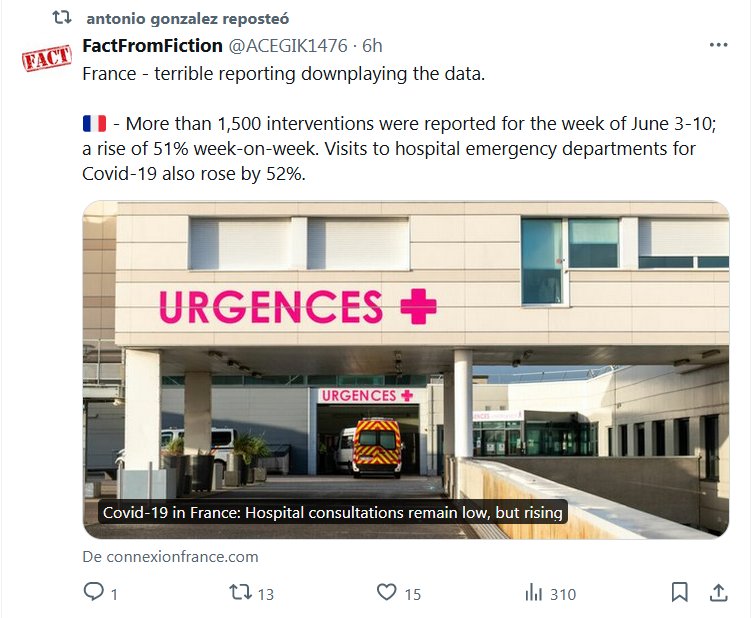The image size is (754, 618).
Task: Bookmark the FactFromFiction tweet
Action: tap(679, 592)
